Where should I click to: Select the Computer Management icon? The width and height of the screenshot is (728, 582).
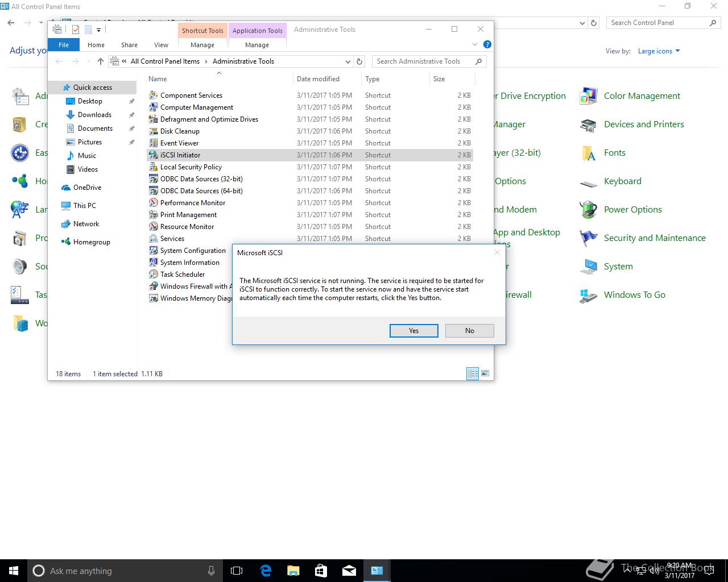pyautogui.click(x=153, y=107)
